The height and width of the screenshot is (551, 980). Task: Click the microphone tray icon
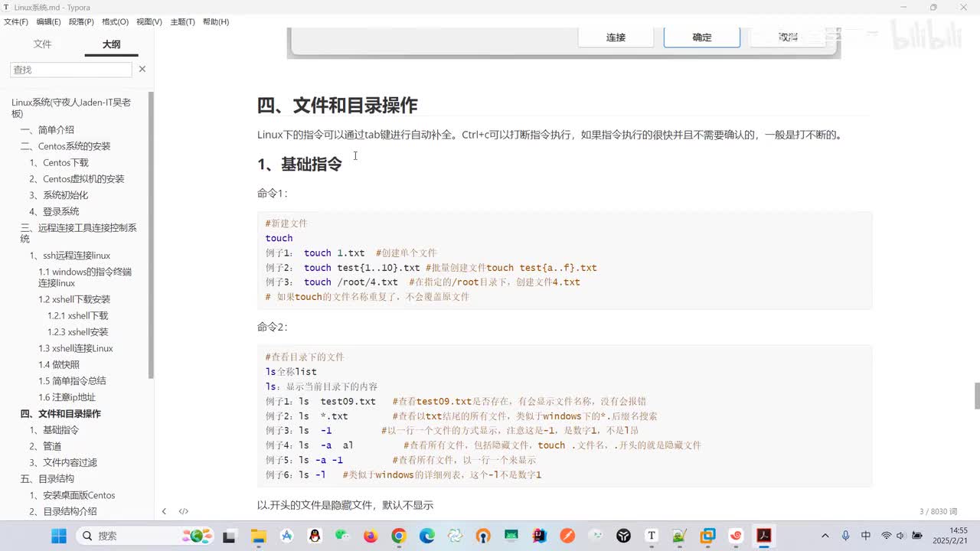[845, 536]
